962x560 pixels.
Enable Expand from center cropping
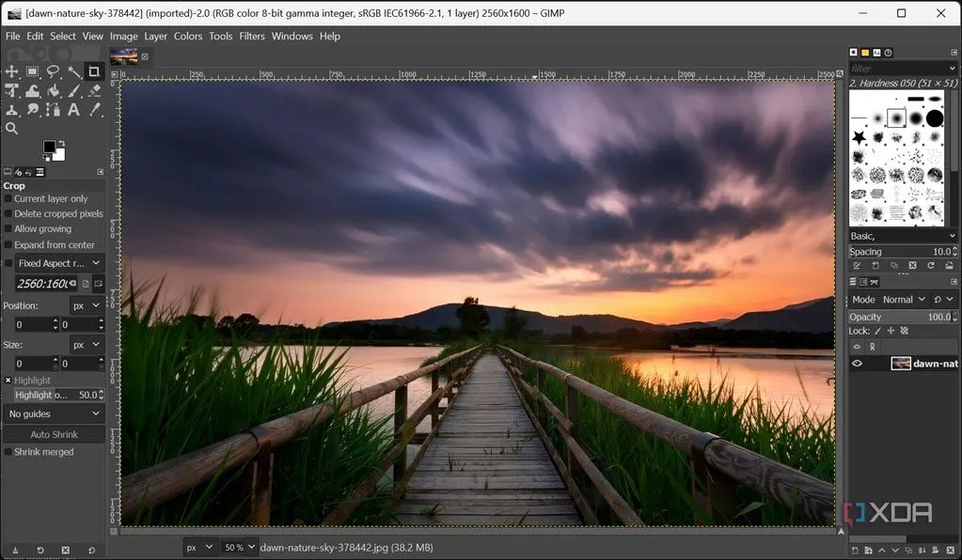tap(7, 244)
